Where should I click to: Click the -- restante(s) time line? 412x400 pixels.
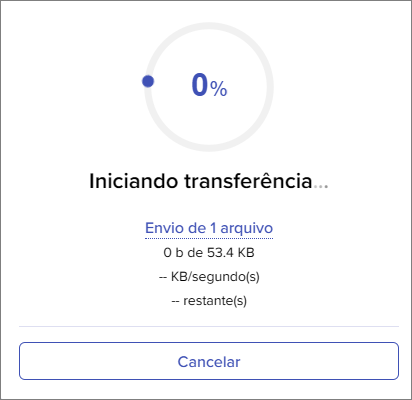click(209, 301)
